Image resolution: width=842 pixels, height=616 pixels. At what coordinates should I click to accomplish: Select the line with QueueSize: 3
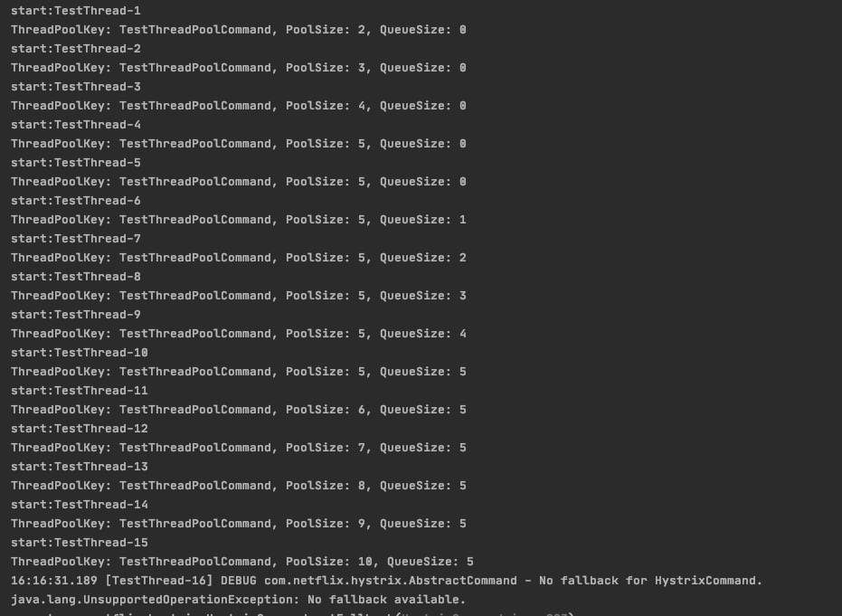238,296
